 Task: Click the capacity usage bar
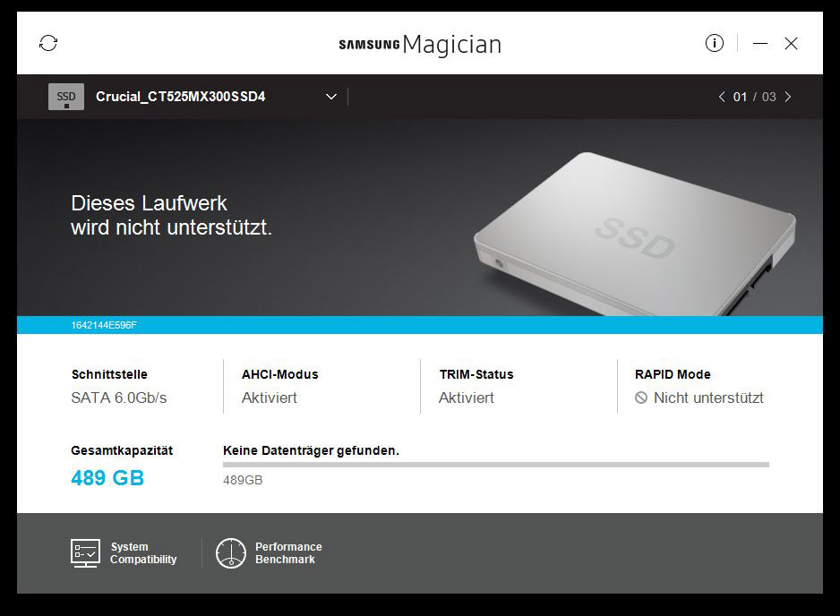click(x=496, y=465)
